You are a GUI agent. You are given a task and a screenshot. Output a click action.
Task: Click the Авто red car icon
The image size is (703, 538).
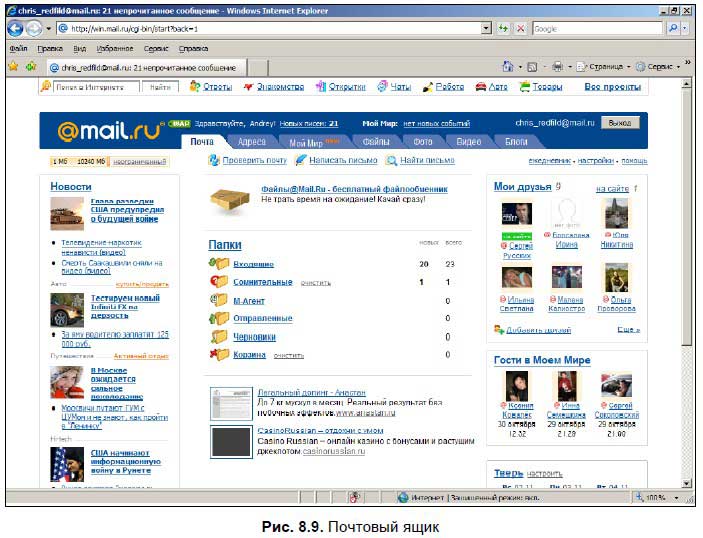pos(481,87)
